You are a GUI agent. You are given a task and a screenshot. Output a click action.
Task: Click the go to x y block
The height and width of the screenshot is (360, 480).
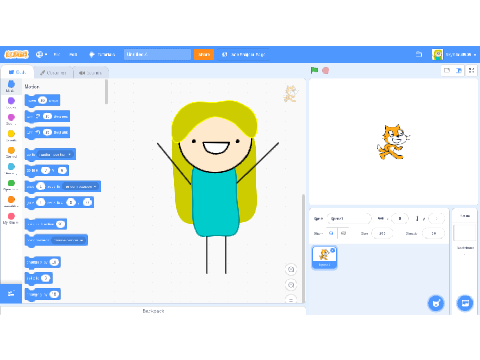pos(47,171)
